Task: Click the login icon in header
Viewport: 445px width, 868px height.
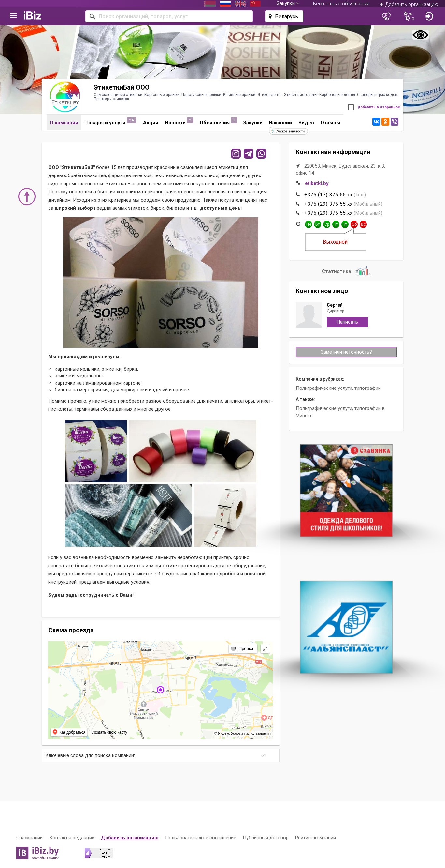Action: point(429,16)
